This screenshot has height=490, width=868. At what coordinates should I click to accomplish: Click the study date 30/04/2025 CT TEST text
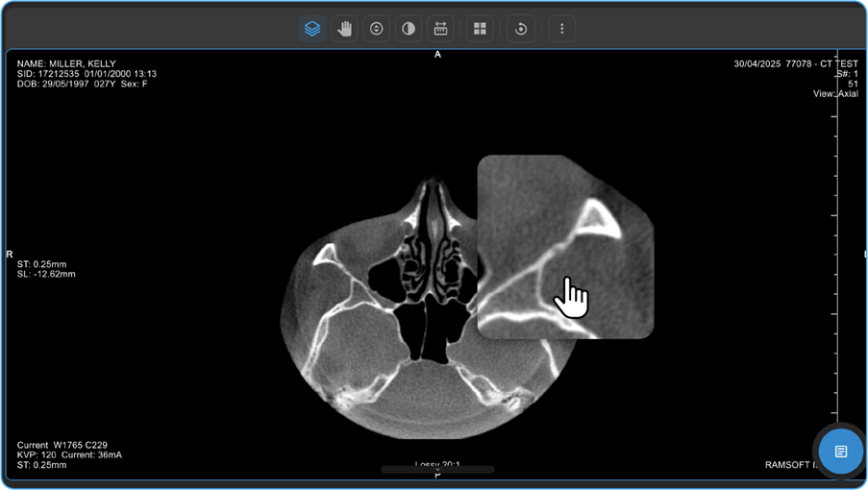[795, 64]
